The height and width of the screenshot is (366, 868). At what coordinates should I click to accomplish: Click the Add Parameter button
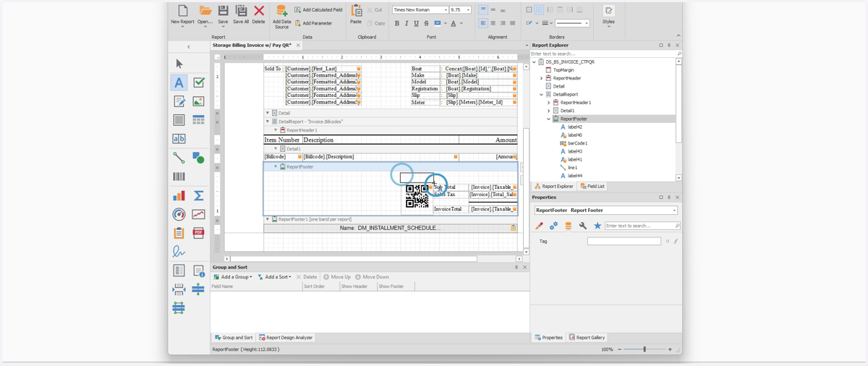click(313, 23)
